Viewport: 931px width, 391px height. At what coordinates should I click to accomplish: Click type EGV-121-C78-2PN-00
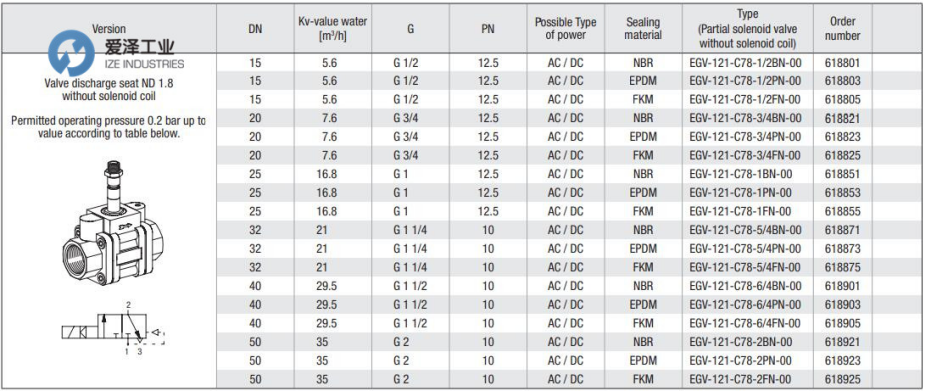click(740, 360)
